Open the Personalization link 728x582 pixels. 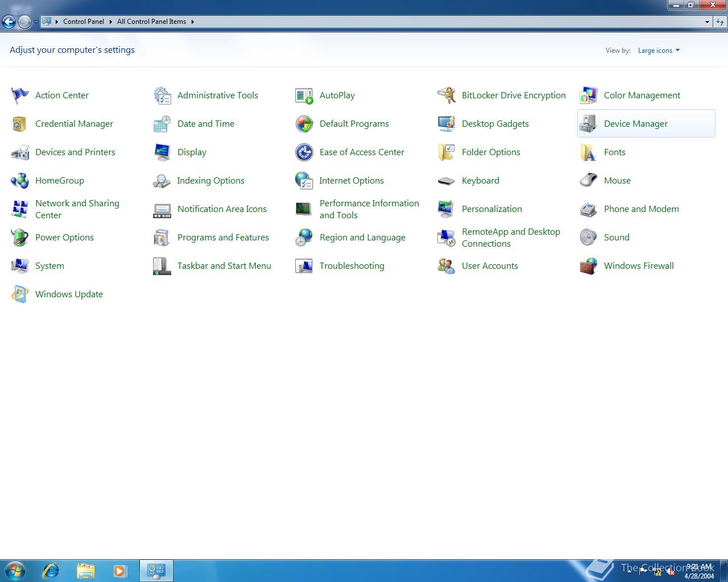[x=492, y=209]
